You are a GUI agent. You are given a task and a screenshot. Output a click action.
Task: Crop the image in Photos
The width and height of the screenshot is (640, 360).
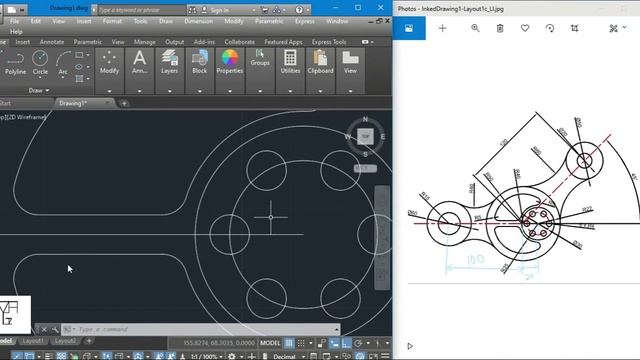[575, 28]
